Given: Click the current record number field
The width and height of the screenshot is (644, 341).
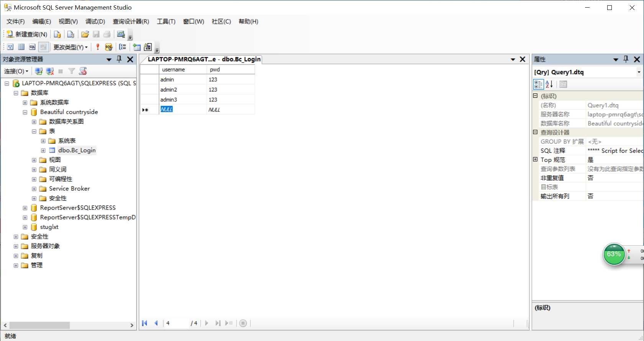Looking at the screenshot, I should pos(177,323).
